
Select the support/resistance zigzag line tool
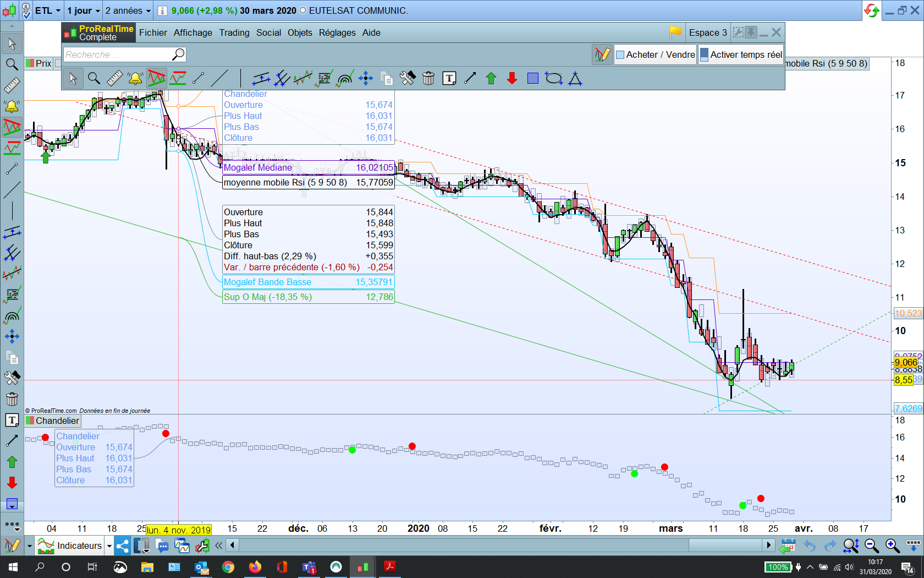point(178,79)
